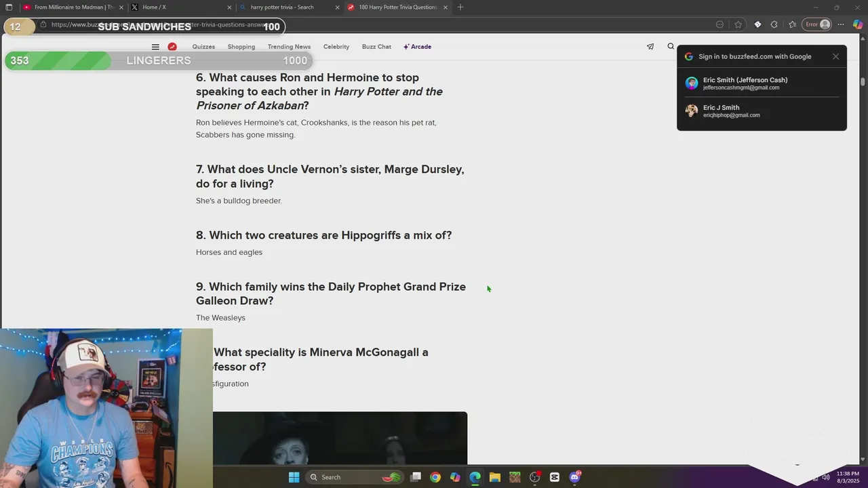Open the BuzzFeed search magnifier icon
Image resolution: width=868 pixels, height=488 pixels.
pos(671,47)
